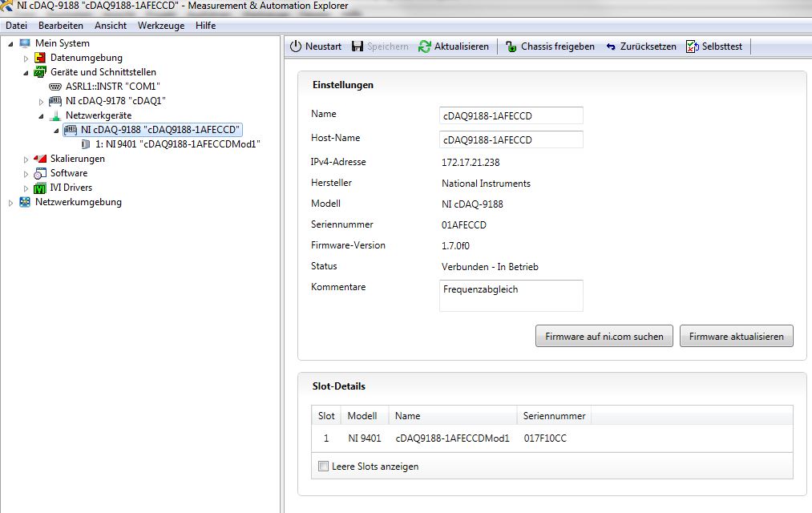Click the Software icon in tree
The image size is (812, 513).
point(40,173)
